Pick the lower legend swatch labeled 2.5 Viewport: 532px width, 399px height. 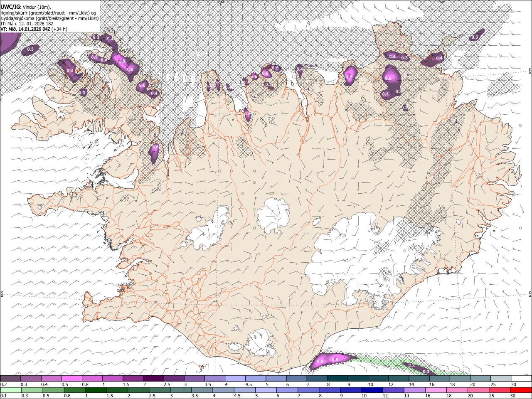(159, 390)
